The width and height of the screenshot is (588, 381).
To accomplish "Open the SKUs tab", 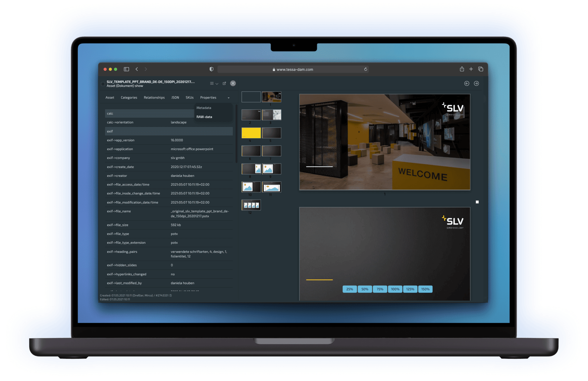I will (x=189, y=98).
